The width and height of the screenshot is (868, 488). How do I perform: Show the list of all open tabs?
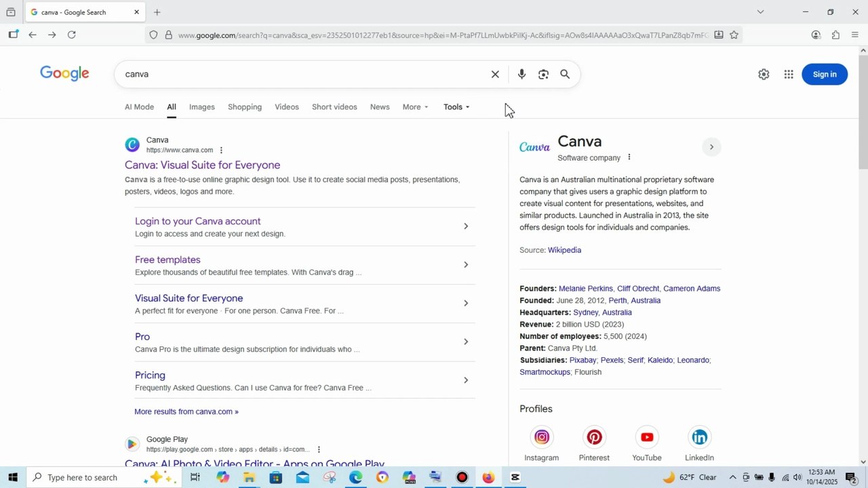coord(760,12)
